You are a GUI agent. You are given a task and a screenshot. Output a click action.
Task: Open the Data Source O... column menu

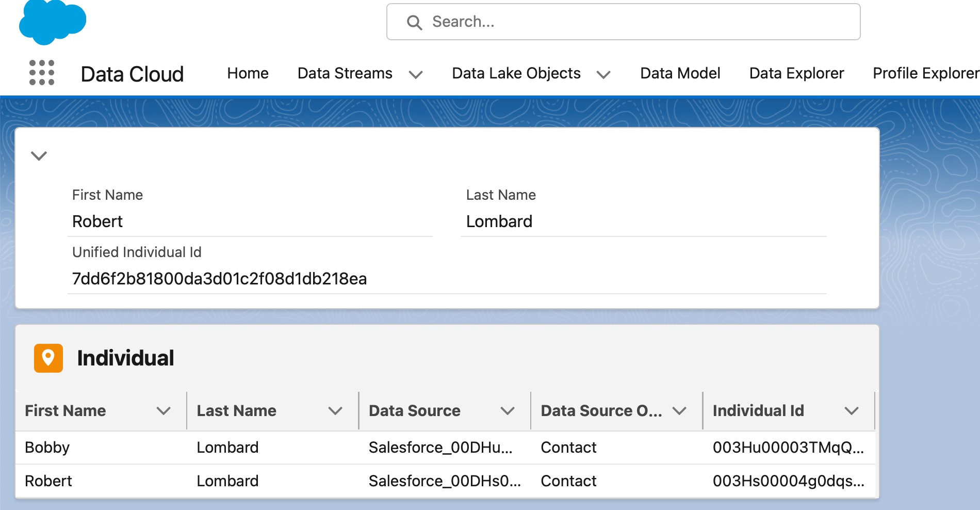679,411
